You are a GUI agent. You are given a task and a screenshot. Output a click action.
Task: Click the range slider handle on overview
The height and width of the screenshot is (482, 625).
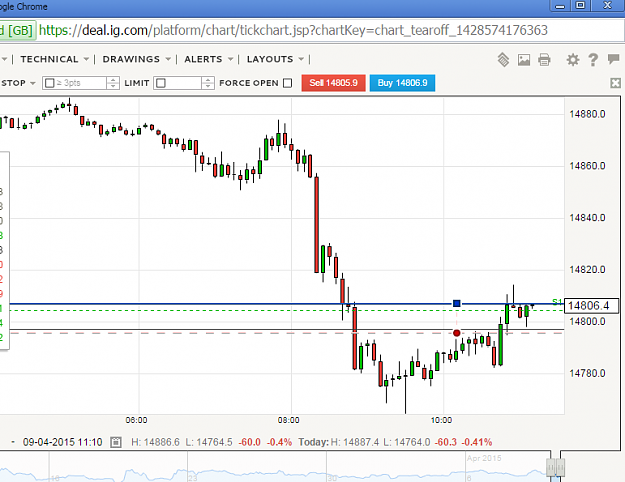click(556, 466)
